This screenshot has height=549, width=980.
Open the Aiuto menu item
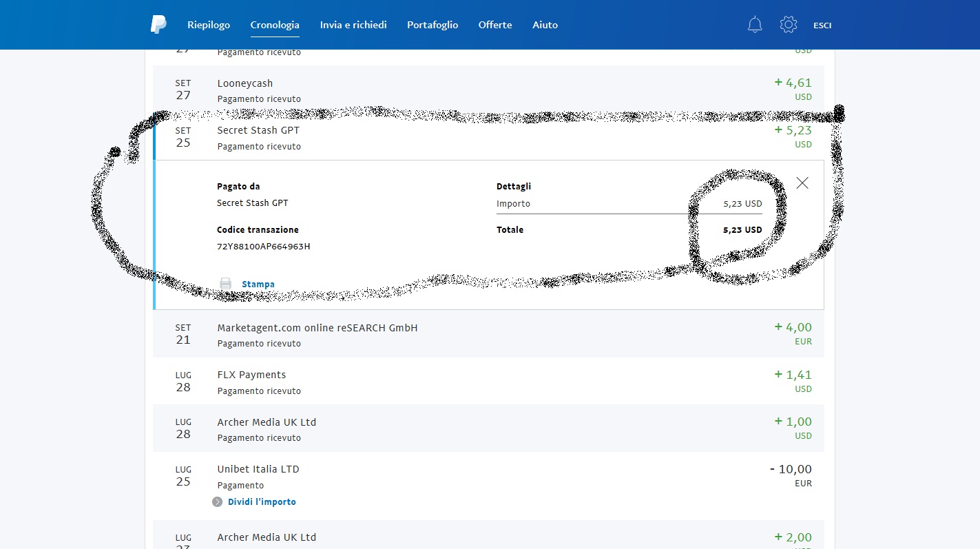pyautogui.click(x=545, y=25)
